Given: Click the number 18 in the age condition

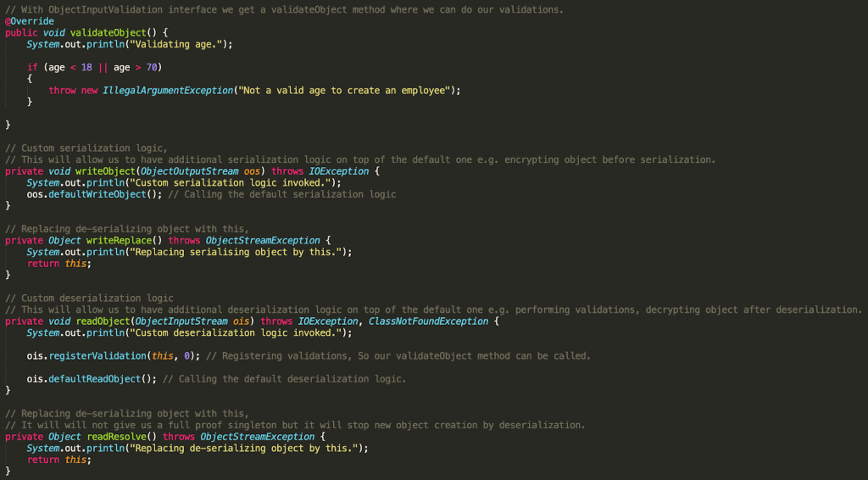Looking at the screenshot, I should 86,68.
